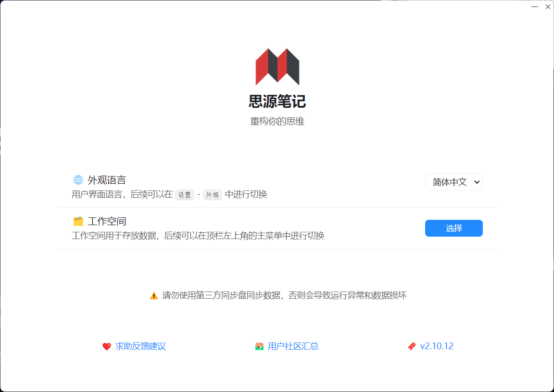The width and height of the screenshot is (554, 392).
Task: Click the 思源笔记 title text
Action: click(x=277, y=102)
